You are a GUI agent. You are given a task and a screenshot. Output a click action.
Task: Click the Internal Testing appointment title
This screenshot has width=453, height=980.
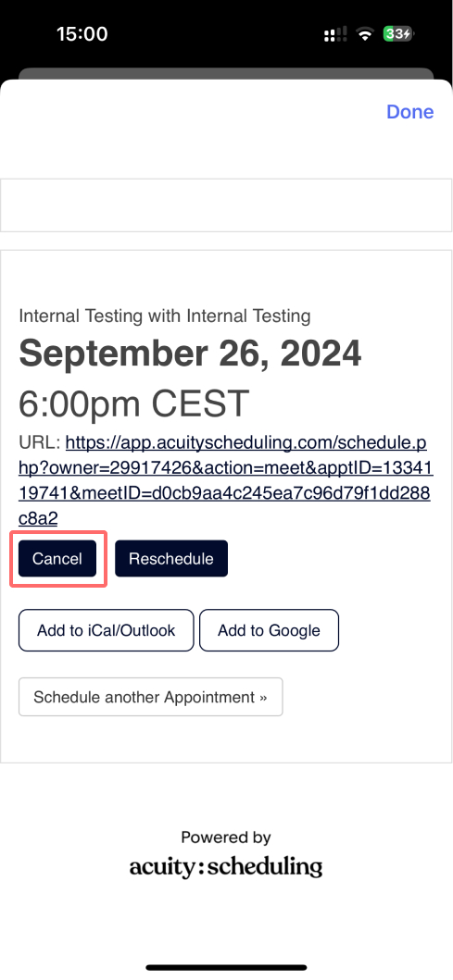[x=165, y=316]
